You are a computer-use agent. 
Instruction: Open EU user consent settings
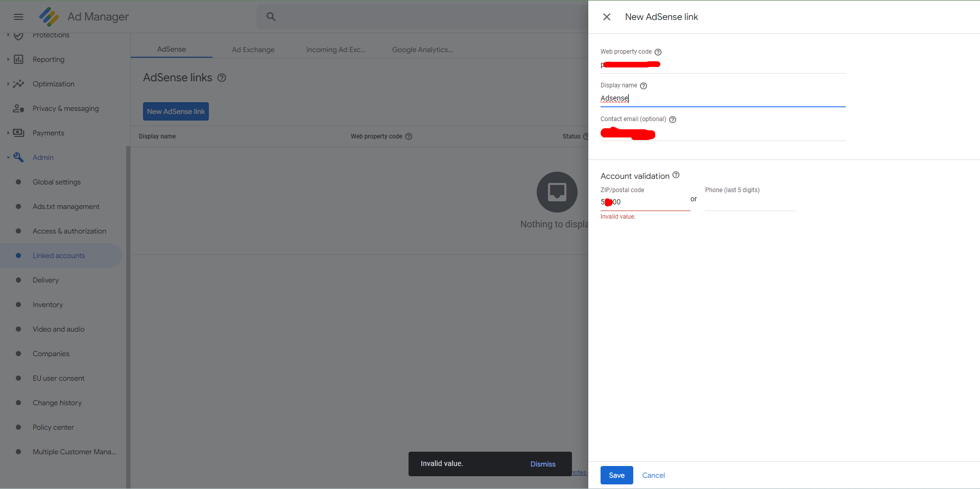(x=59, y=378)
